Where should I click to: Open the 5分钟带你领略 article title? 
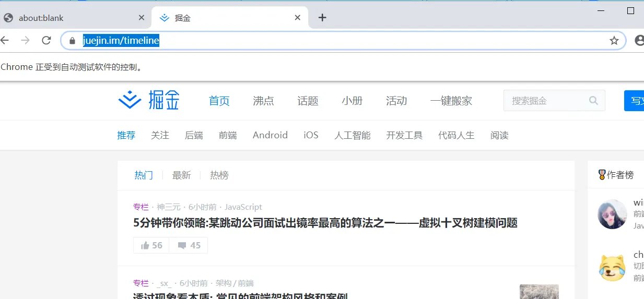(x=325, y=223)
